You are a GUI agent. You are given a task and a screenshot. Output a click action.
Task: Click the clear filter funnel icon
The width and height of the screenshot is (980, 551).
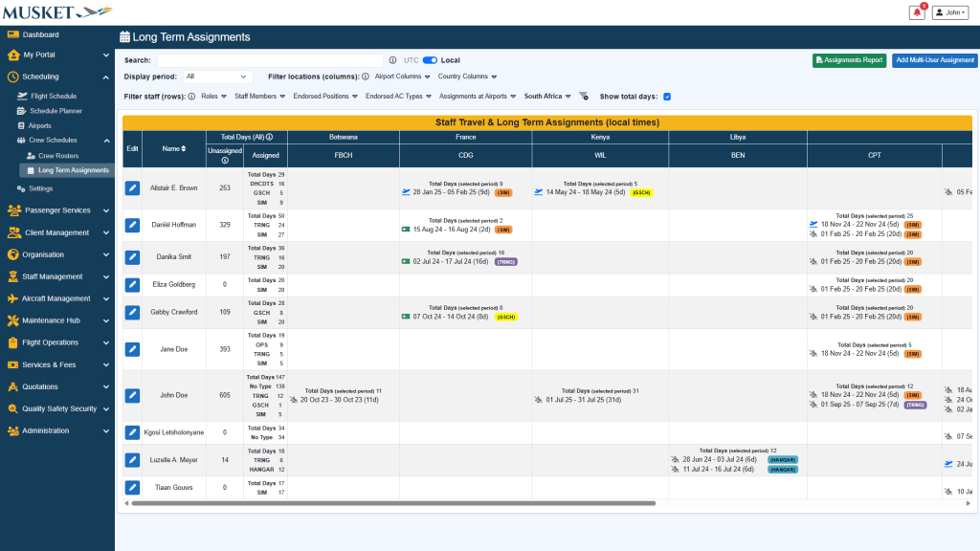584,97
